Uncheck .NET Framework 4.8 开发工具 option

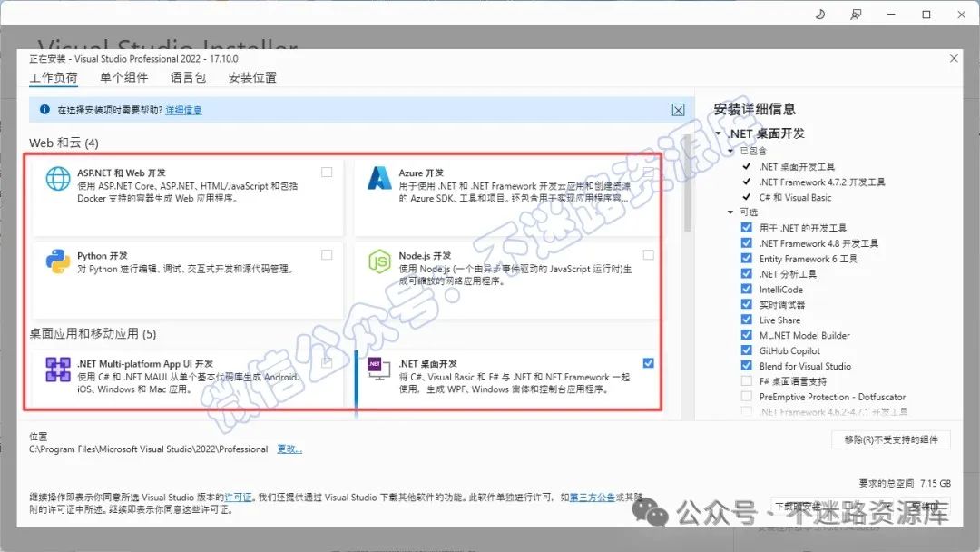746,242
